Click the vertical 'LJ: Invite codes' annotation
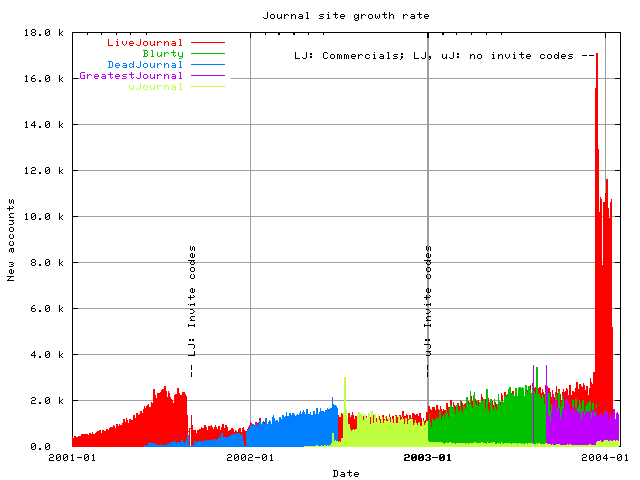Image resolution: width=640 pixels, height=480 pixels. (192, 311)
